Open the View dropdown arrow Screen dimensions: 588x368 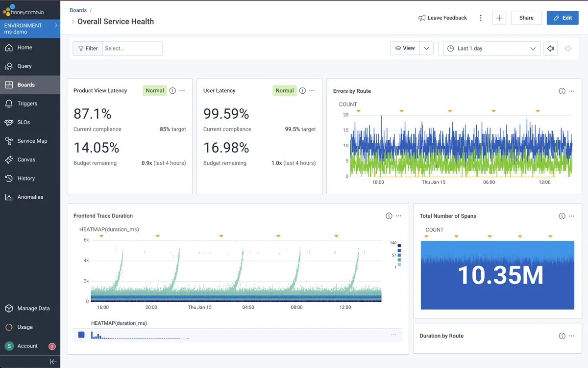[426, 48]
